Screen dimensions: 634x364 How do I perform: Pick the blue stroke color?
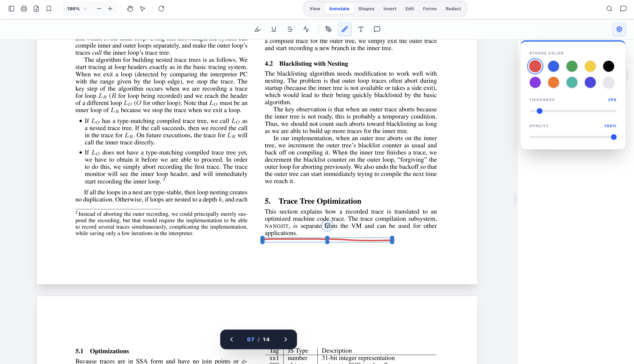point(553,66)
